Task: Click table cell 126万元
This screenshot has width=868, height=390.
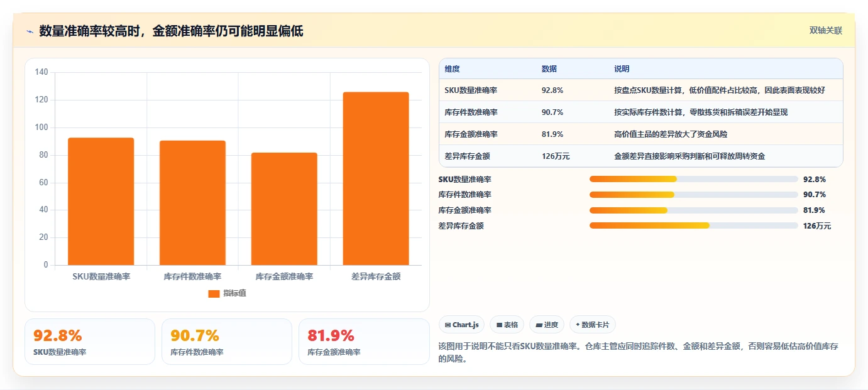Action: [x=556, y=156]
